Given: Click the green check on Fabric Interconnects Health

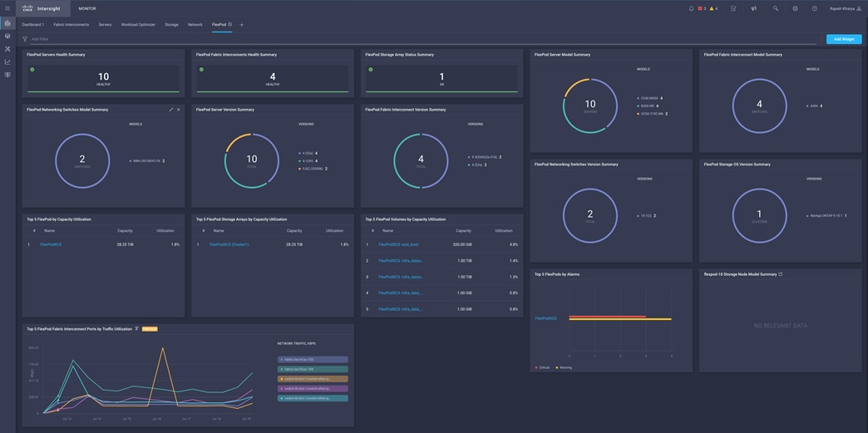Looking at the screenshot, I should 201,70.
